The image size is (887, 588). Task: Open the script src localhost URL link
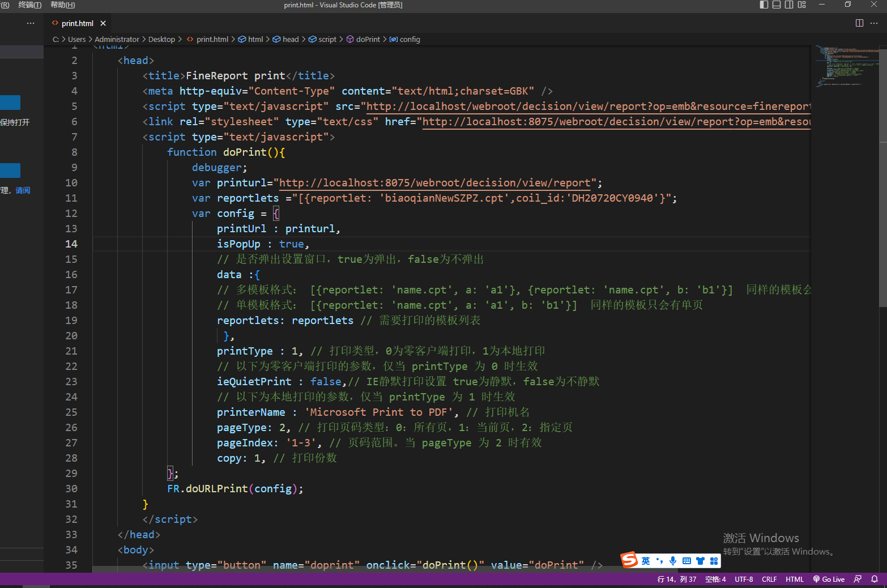tap(589, 106)
